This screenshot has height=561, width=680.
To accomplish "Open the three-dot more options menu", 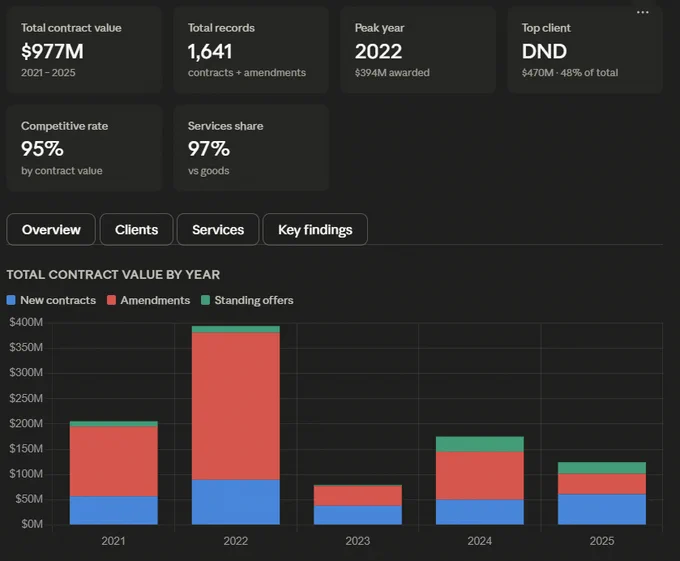I will (642, 12).
